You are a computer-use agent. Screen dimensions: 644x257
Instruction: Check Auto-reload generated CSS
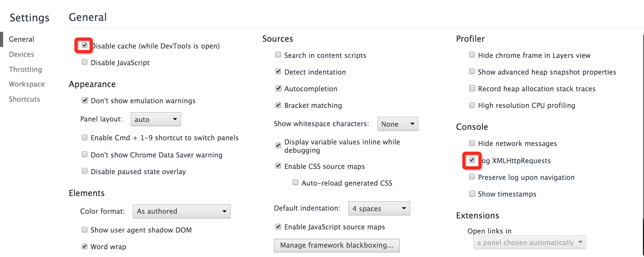tap(295, 182)
